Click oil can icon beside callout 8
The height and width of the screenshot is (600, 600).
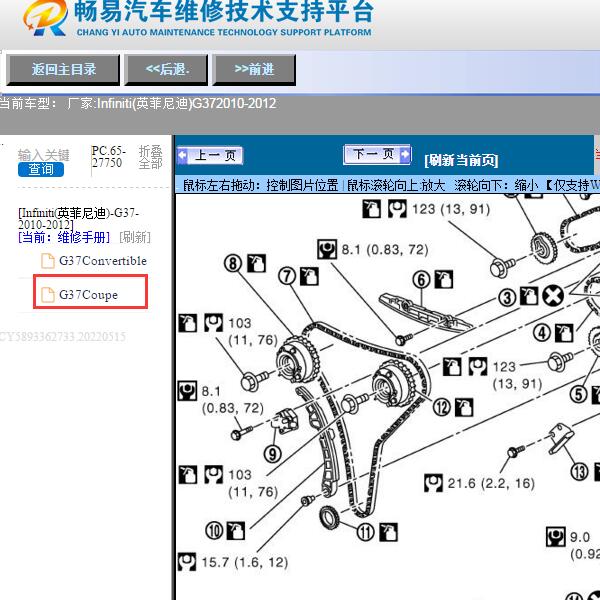(x=256, y=263)
